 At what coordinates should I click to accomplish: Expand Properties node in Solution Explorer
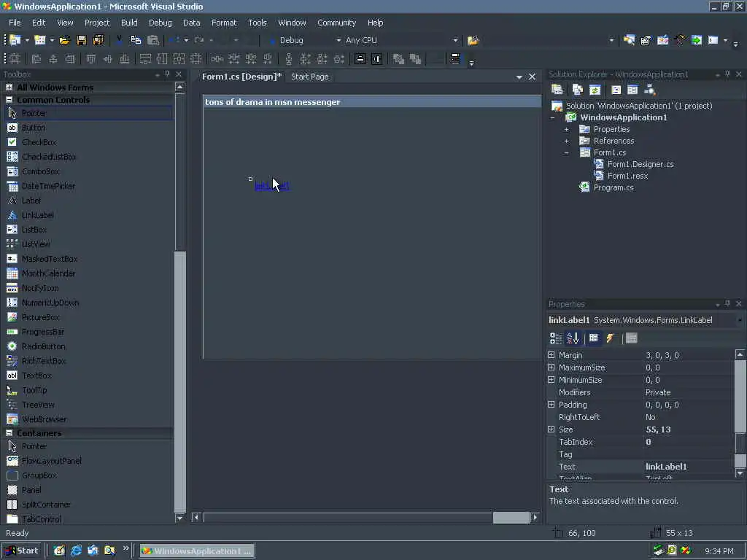pyautogui.click(x=566, y=130)
